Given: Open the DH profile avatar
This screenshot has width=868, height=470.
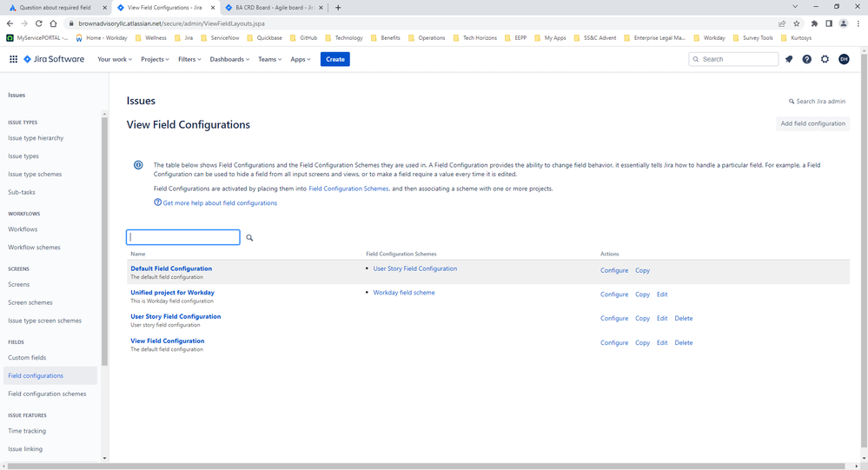Looking at the screenshot, I should [844, 59].
